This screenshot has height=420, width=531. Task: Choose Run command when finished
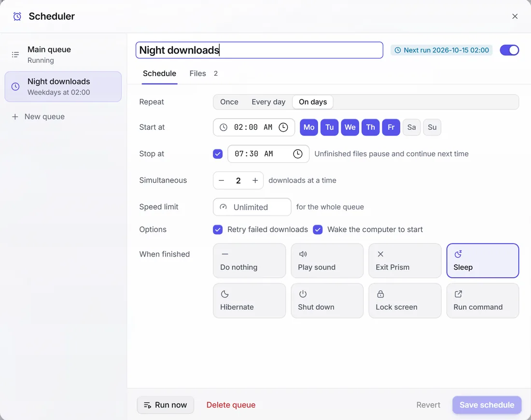tap(483, 300)
